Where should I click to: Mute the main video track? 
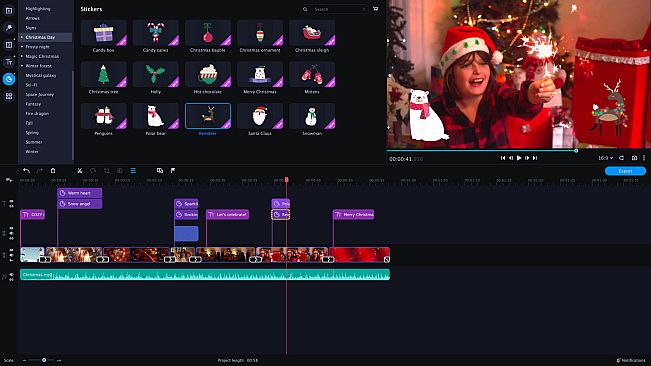click(11, 255)
